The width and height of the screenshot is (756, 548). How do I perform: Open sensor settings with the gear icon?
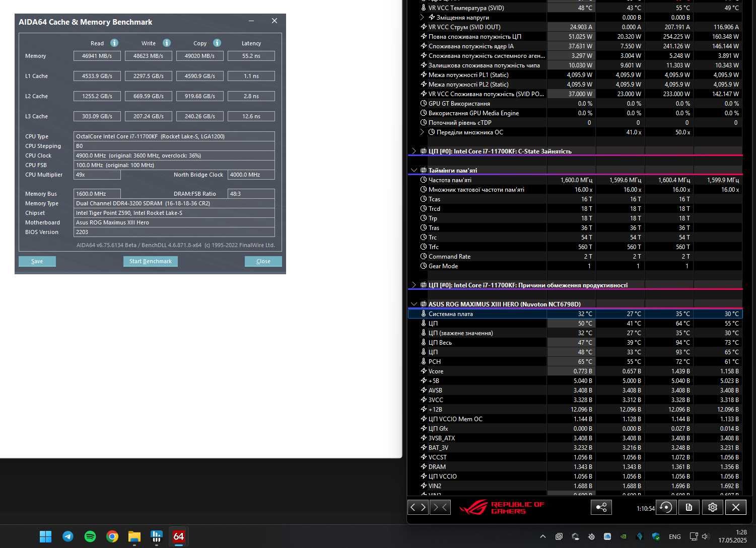(x=712, y=507)
